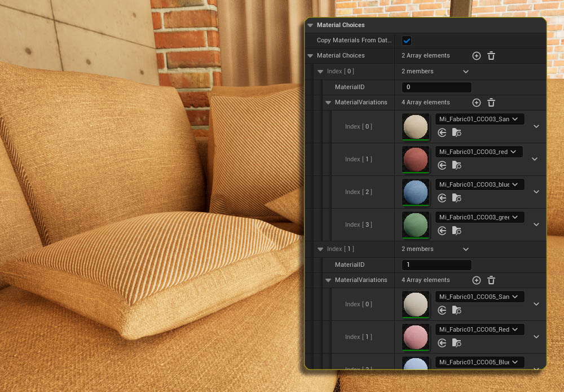Click the '2 Array elements' count text
This screenshot has height=392, width=564.
click(425, 56)
